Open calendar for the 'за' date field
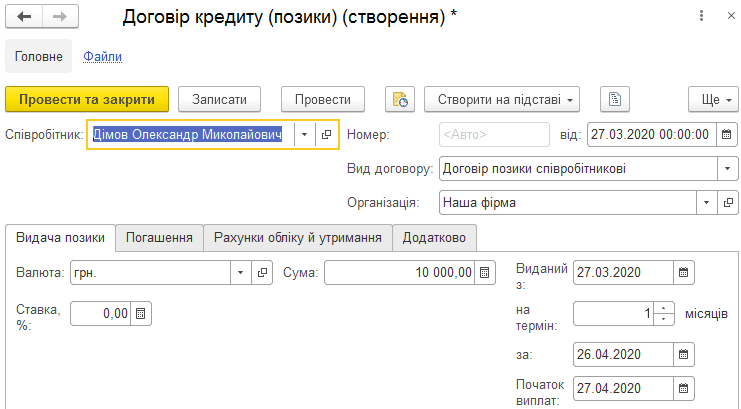The height and width of the screenshot is (409, 741). coord(683,355)
